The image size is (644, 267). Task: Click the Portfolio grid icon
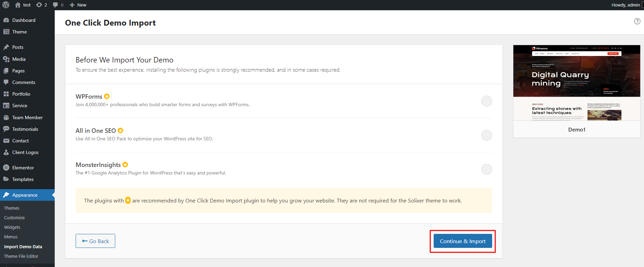(x=6, y=94)
